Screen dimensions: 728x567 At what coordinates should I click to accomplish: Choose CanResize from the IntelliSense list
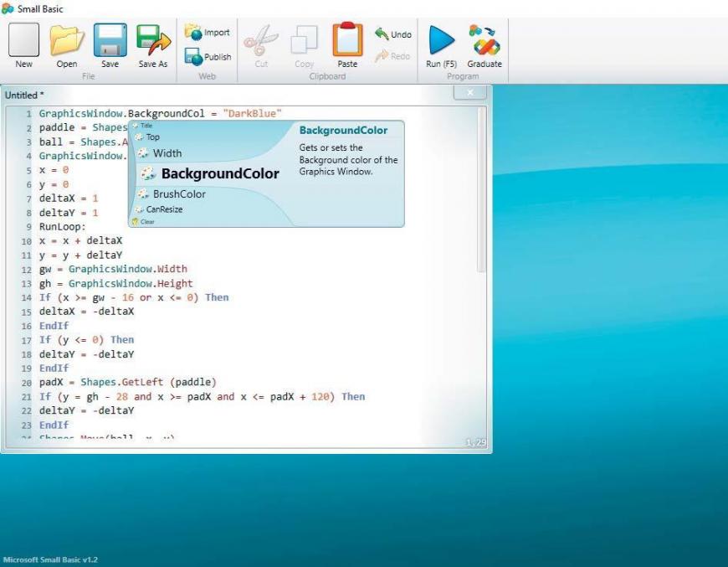click(159, 209)
